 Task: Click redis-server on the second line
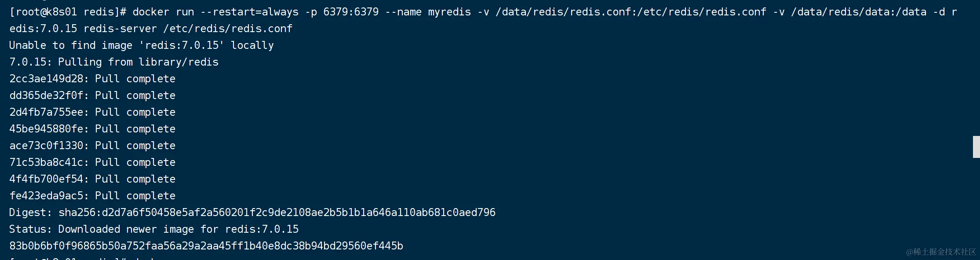(x=120, y=29)
